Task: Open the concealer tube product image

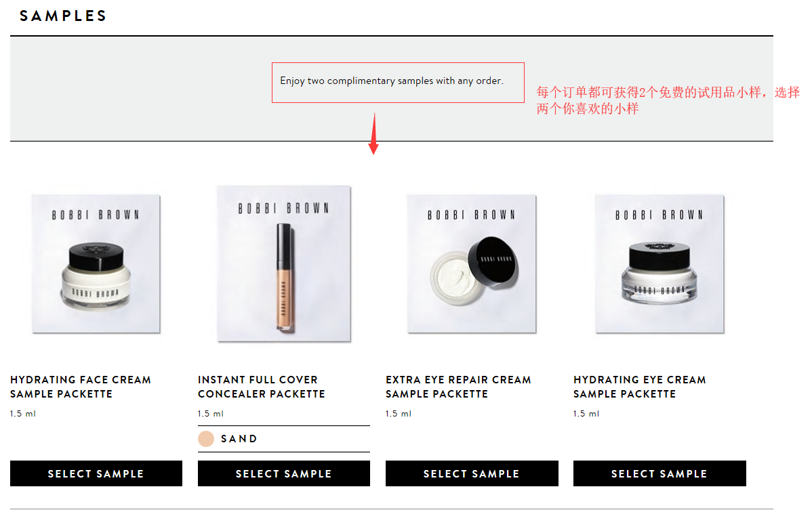Action: coord(284,263)
